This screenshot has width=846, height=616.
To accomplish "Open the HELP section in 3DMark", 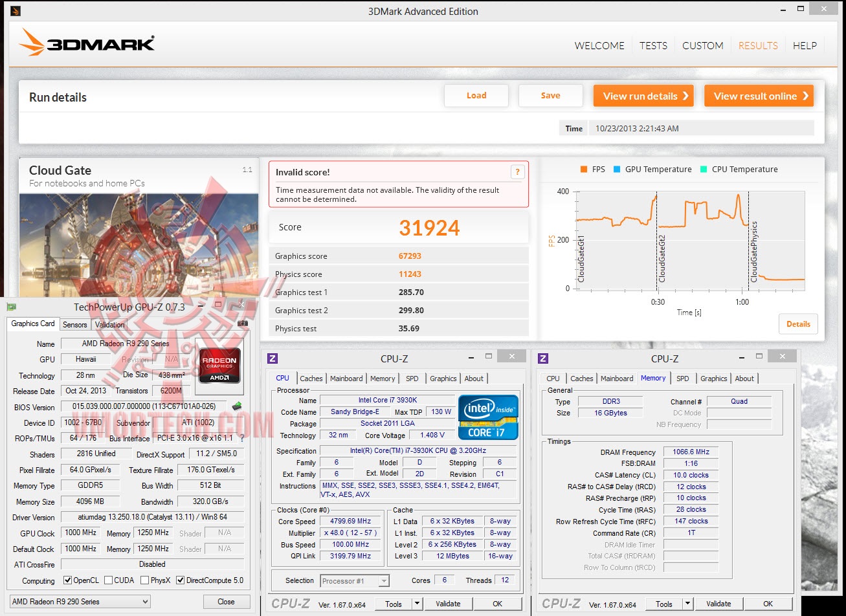I will point(805,46).
